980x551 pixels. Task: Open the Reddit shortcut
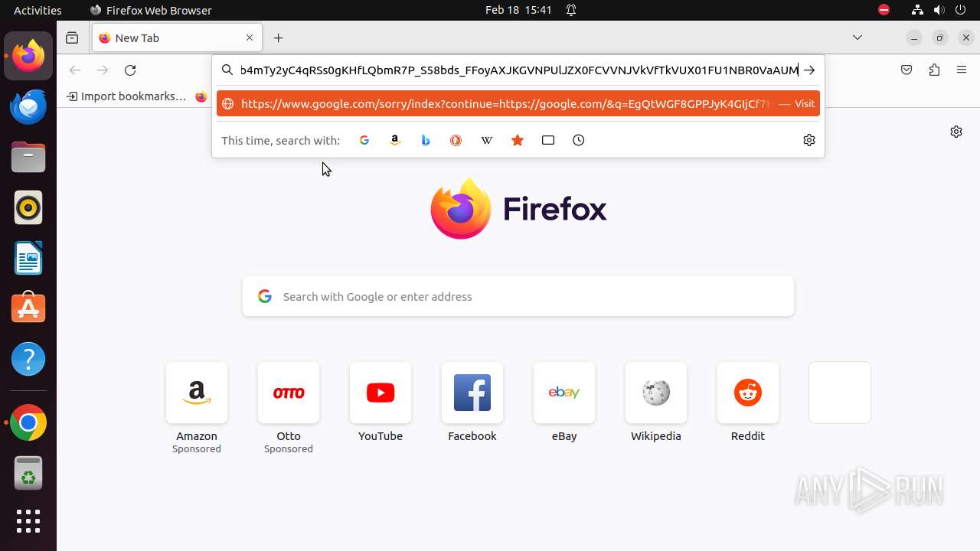[748, 393]
